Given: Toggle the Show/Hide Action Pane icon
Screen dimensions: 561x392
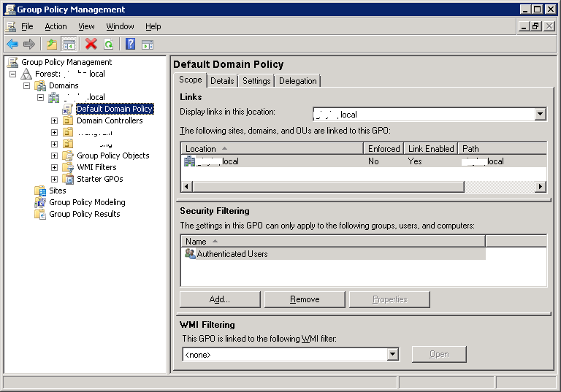Looking at the screenshot, I should 148,45.
